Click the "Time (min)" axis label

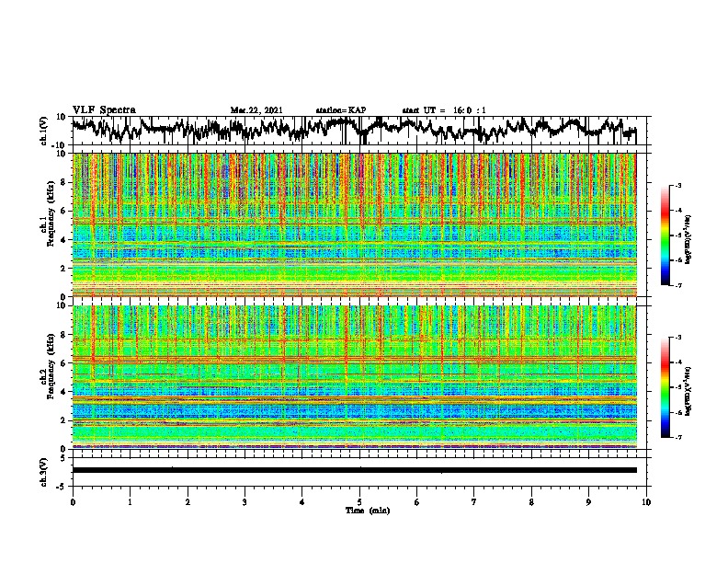point(368,511)
